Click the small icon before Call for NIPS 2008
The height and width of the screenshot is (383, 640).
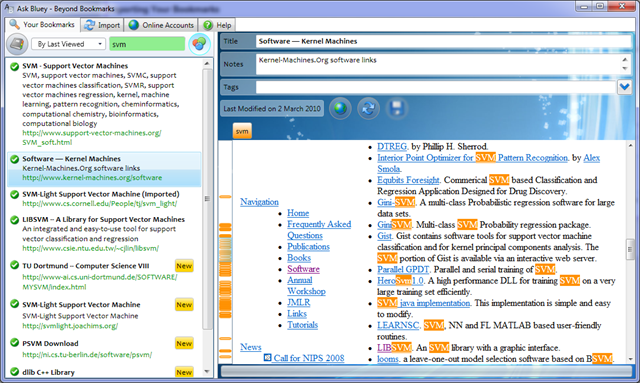pyautogui.click(x=267, y=357)
